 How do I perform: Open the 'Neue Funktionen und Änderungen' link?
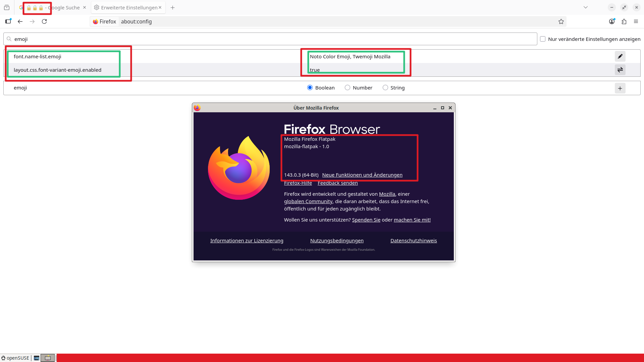click(362, 175)
